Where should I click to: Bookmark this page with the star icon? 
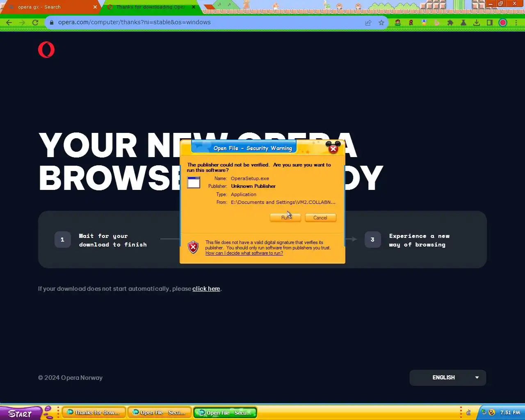[x=381, y=23]
